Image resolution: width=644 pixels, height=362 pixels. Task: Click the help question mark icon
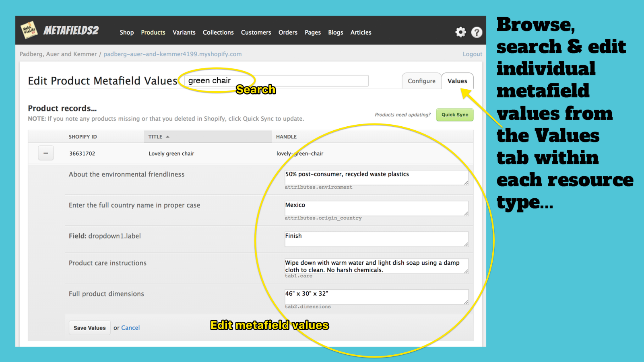pos(477,32)
